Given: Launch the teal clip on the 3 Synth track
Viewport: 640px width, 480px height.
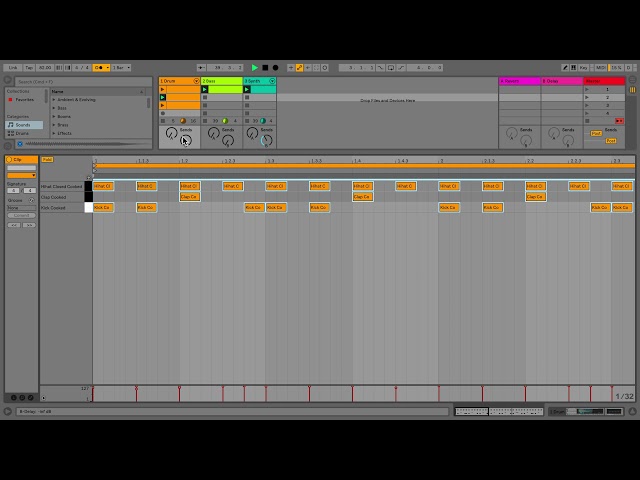Looking at the screenshot, I should tap(247, 89).
